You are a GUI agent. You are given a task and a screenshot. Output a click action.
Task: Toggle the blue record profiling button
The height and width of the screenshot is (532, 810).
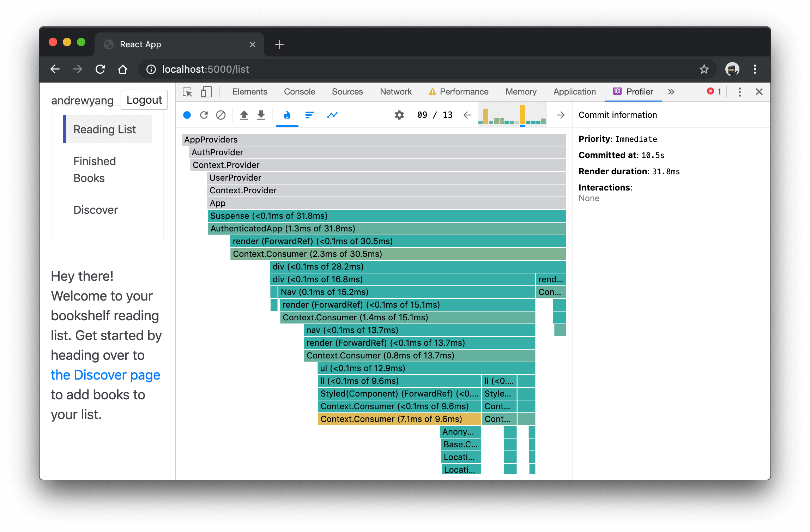pyautogui.click(x=187, y=115)
